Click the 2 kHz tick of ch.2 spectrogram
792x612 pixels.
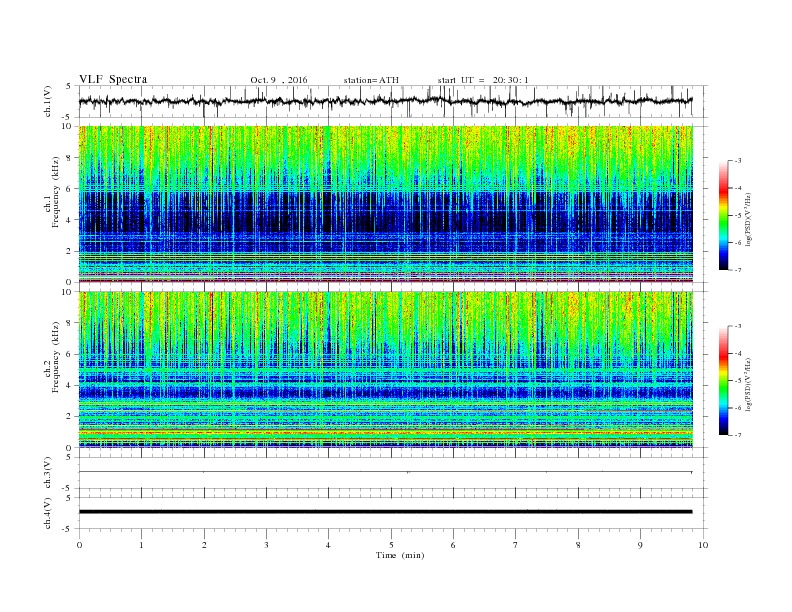[x=69, y=417]
